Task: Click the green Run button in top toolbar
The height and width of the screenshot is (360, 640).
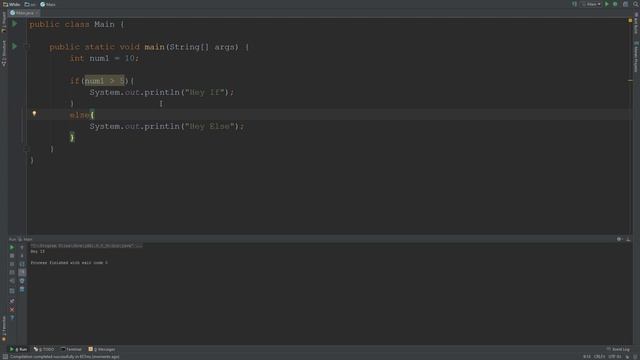Action: 607,4
